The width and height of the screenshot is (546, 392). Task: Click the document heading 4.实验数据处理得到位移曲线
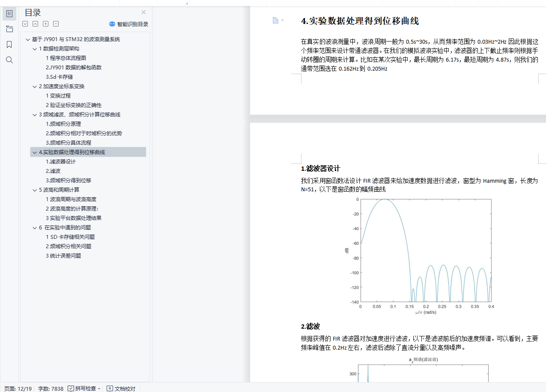tap(360, 21)
